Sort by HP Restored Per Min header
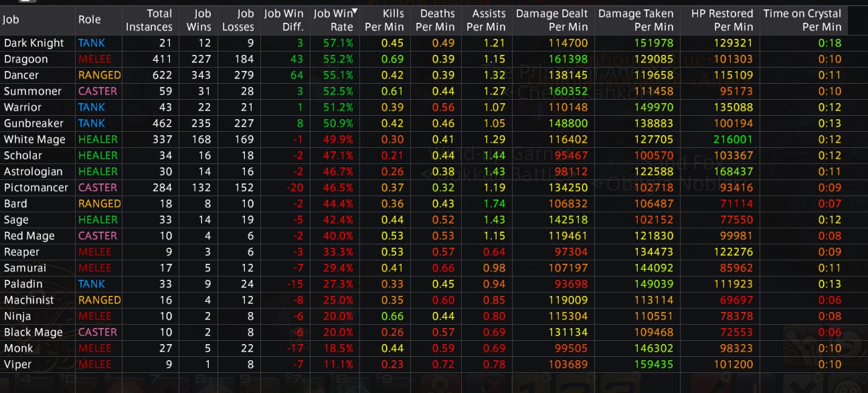 (722, 20)
